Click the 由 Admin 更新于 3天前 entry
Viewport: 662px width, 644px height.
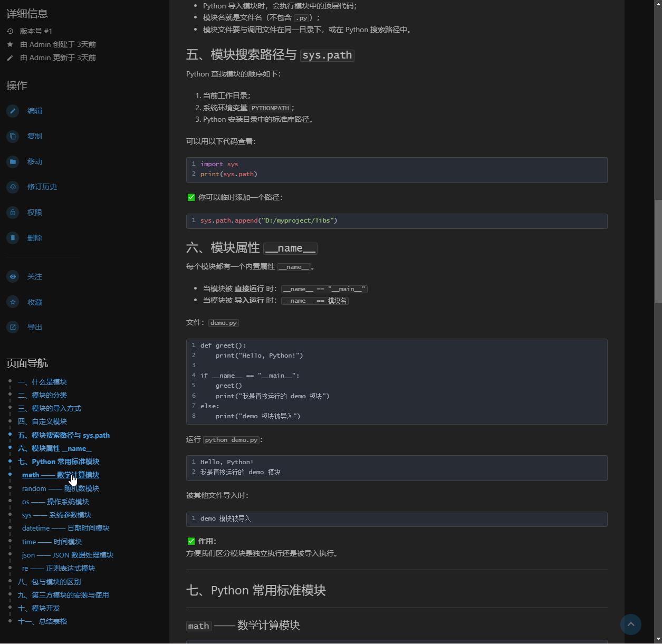point(58,57)
